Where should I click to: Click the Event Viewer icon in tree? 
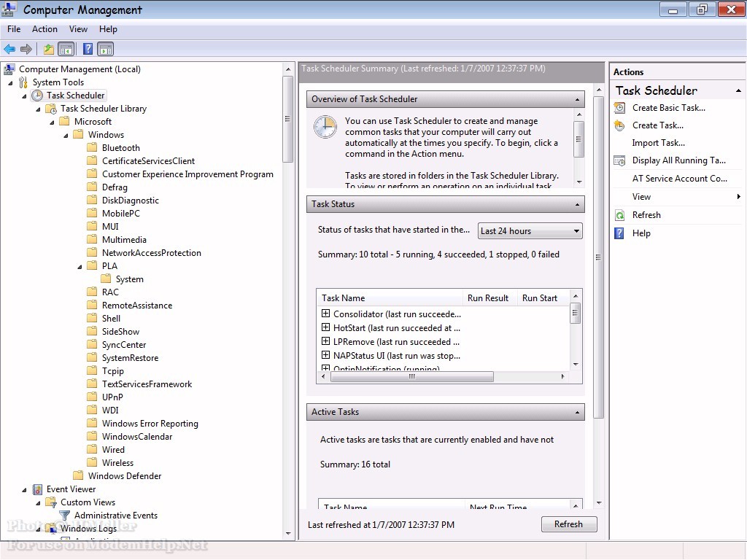click(37, 489)
